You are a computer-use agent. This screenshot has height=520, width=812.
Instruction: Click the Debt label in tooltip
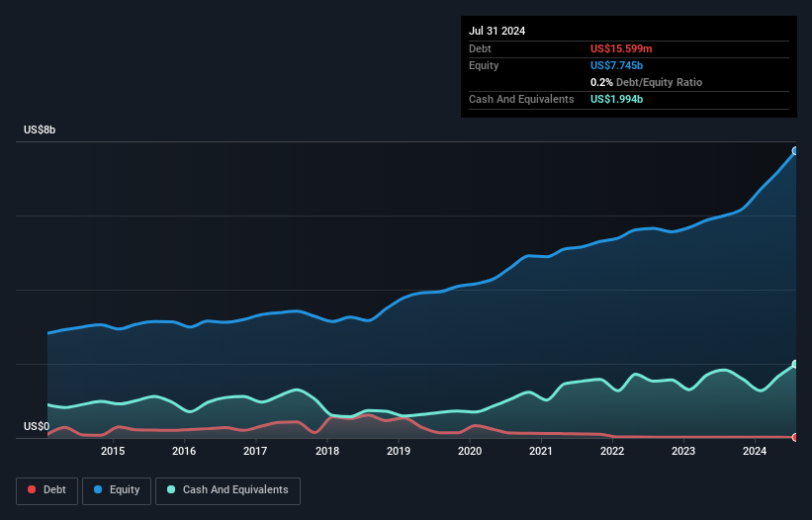click(480, 48)
